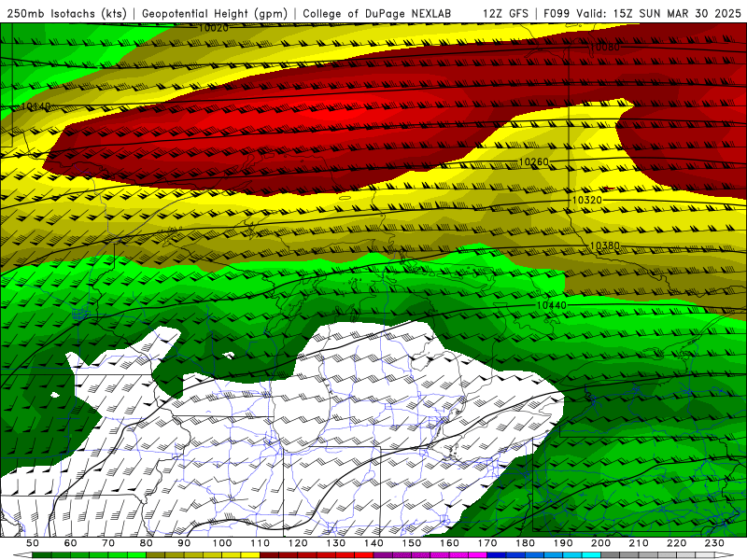This screenshot has width=747, height=560.
Task: Click the 70 value on the color scale
Action: pos(108,543)
